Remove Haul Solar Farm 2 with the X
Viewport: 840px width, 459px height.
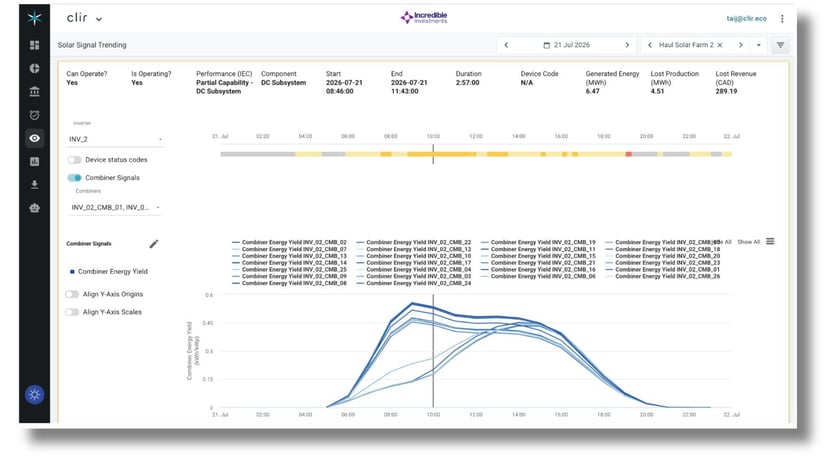coord(720,45)
